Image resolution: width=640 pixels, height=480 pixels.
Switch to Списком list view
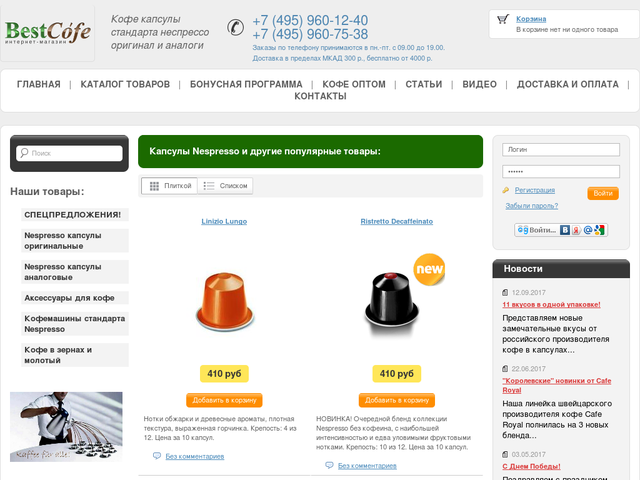pyautogui.click(x=225, y=186)
